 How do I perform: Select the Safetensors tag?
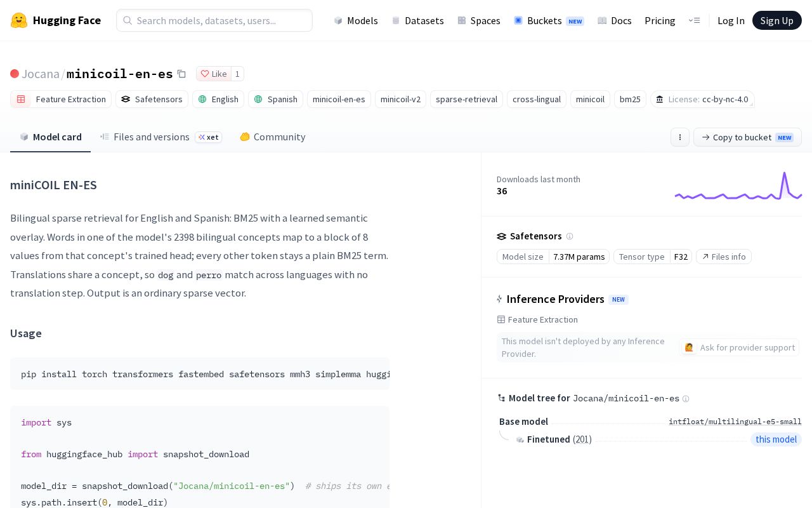pyautogui.click(x=152, y=99)
